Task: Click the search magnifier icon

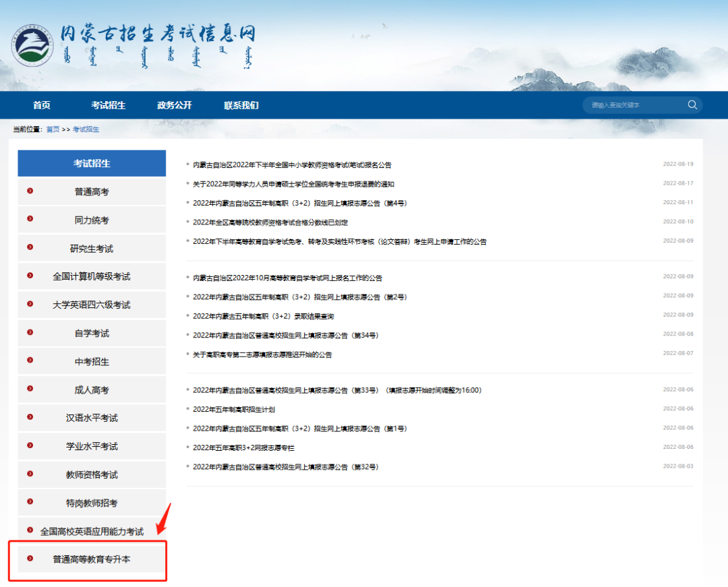Action: (692, 104)
